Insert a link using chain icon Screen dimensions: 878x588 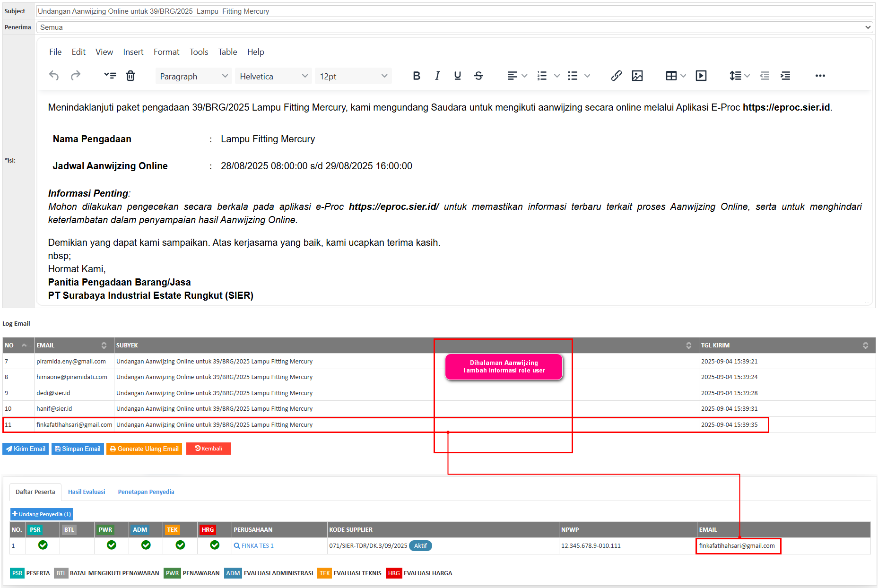tap(616, 76)
